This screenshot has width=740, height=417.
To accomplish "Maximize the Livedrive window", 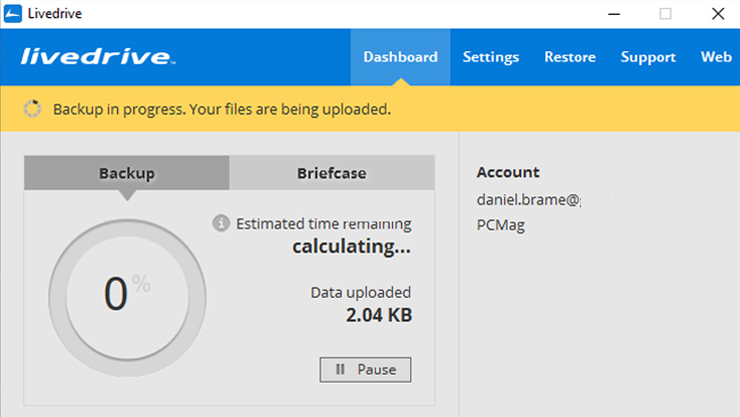I will pos(665,14).
